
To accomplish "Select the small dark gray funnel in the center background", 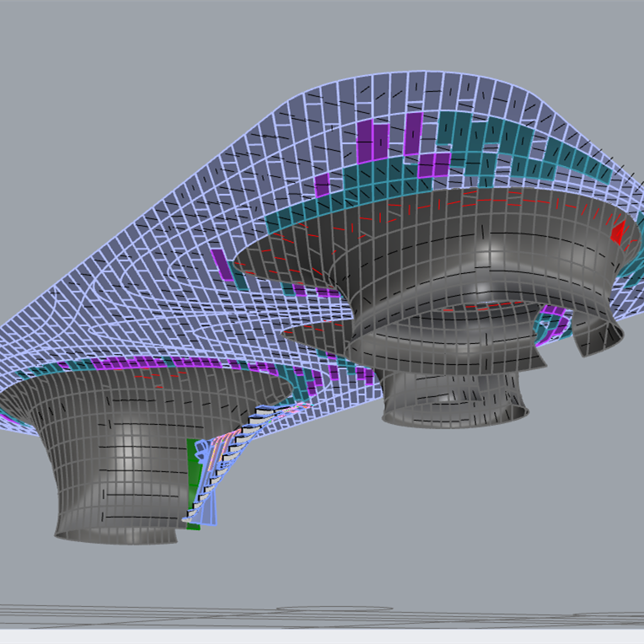I will pyautogui.click(x=453, y=398).
